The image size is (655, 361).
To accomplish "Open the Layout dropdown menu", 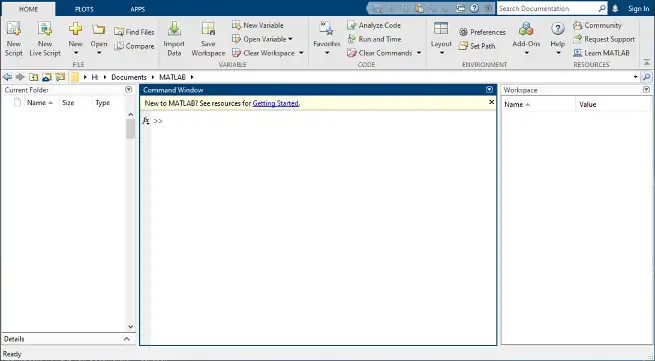I will 441,39.
